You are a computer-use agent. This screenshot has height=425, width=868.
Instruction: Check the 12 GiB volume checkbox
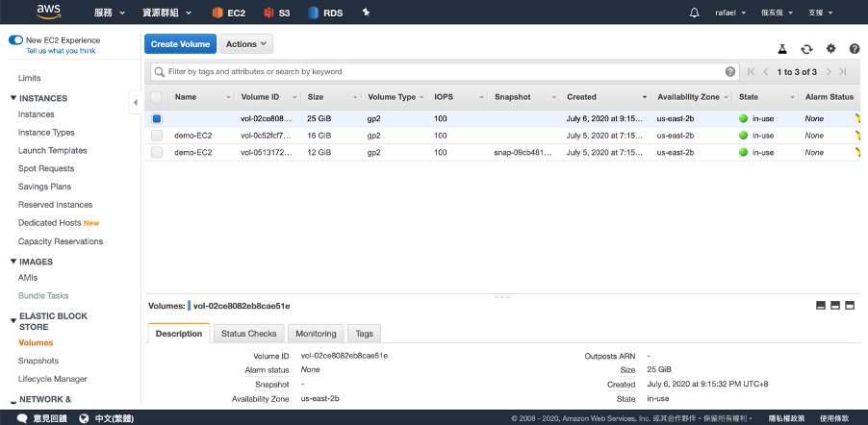point(157,152)
